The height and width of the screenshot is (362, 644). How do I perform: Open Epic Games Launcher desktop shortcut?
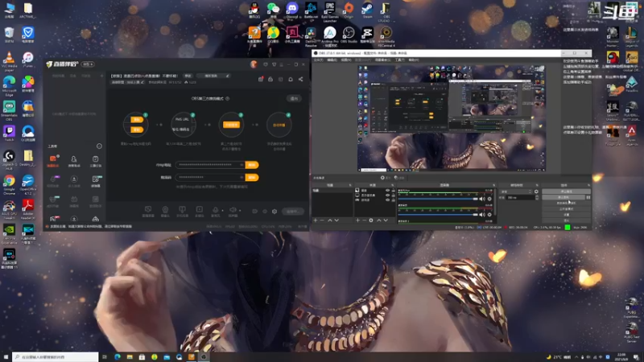pos(330,10)
